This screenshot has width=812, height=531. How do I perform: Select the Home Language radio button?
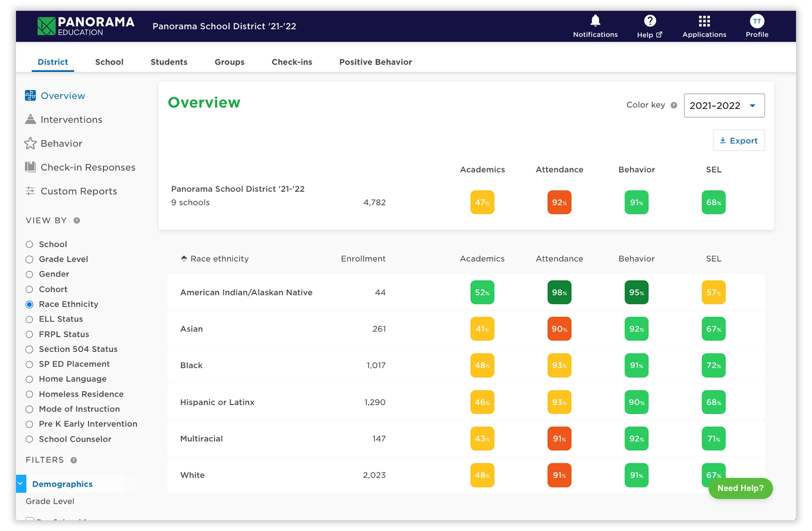pos(30,379)
